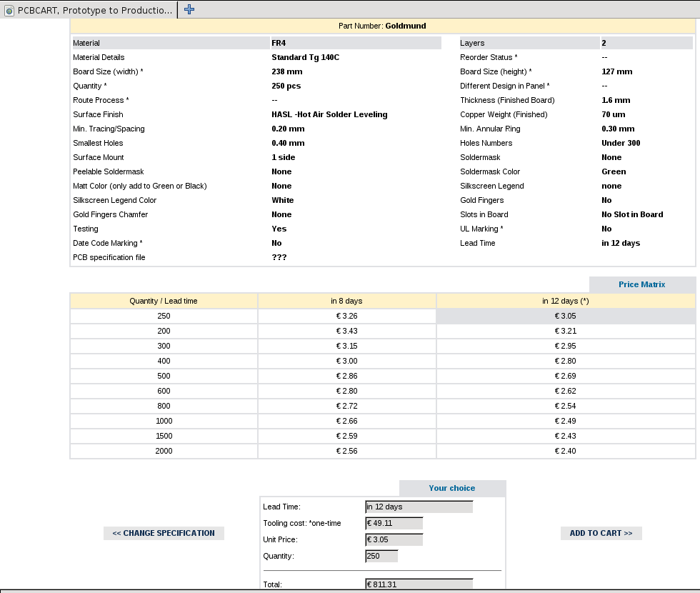Click the Price Matrix header tab

(642, 284)
